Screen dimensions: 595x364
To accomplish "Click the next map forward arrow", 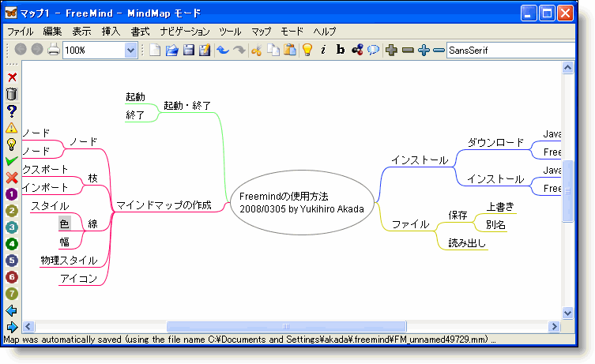I will pyautogui.click(x=37, y=50).
